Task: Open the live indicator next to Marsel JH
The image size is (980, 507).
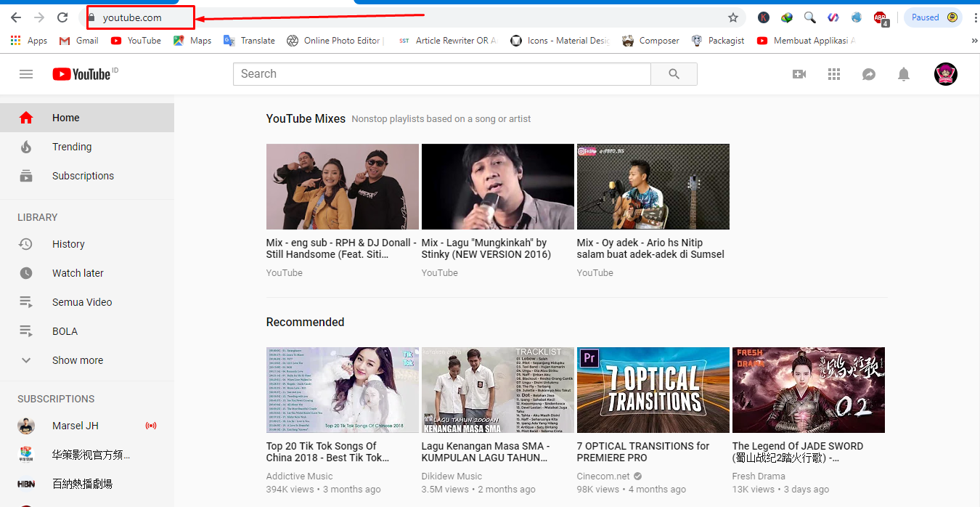Action: [150, 426]
